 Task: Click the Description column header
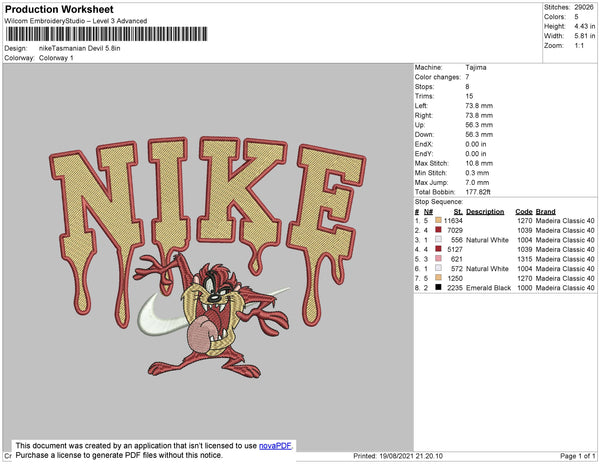click(x=485, y=212)
